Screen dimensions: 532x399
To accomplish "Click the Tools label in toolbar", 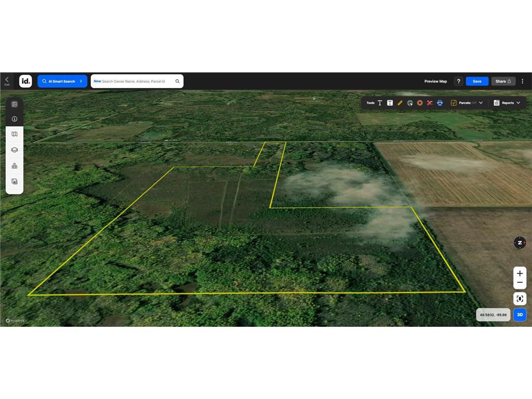I will tap(370, 103).
